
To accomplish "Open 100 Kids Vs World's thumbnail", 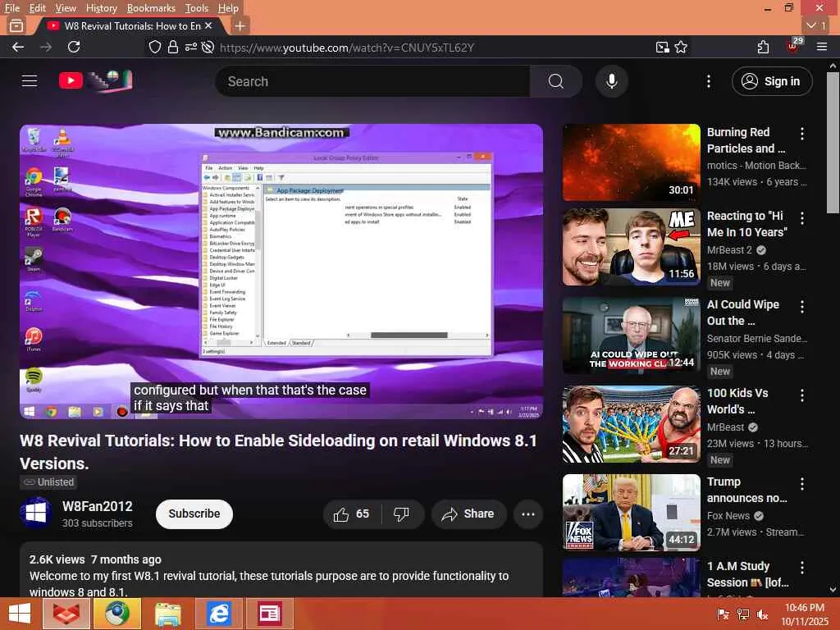I will [631, 424].
